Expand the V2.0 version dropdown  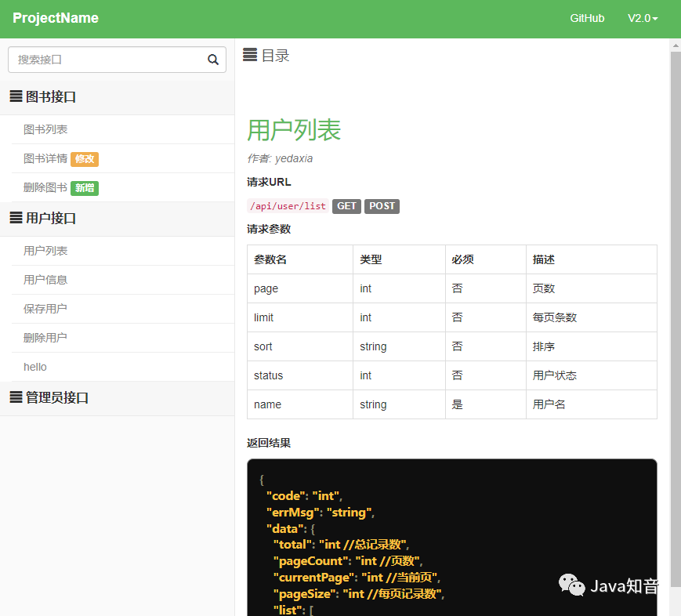(643, 18)
